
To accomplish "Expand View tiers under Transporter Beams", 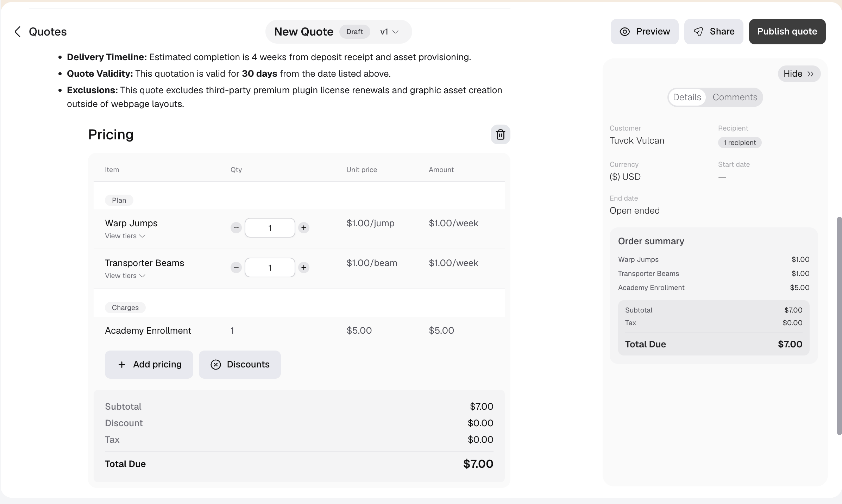I will tap(125, 276).
